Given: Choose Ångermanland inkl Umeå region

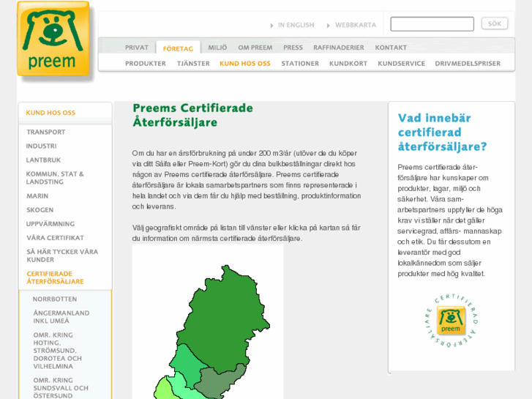Looking at the screenshot, I should tap(61, 317).
